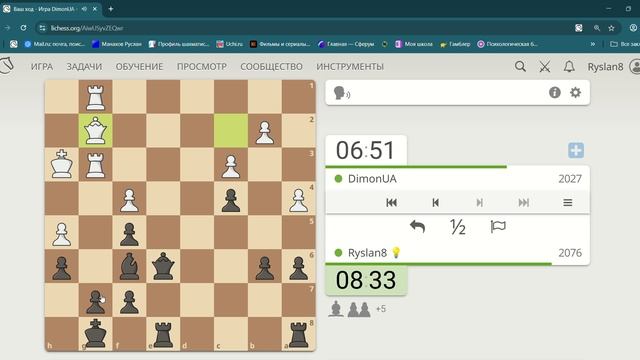
Task: Expand the hidden bookmarks chevron
Action: pos(593,44)
